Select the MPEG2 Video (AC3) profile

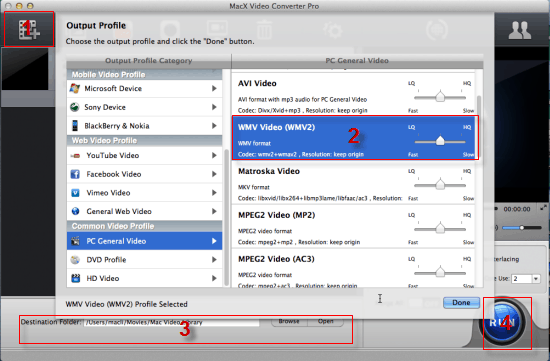(x=354, y=268)
